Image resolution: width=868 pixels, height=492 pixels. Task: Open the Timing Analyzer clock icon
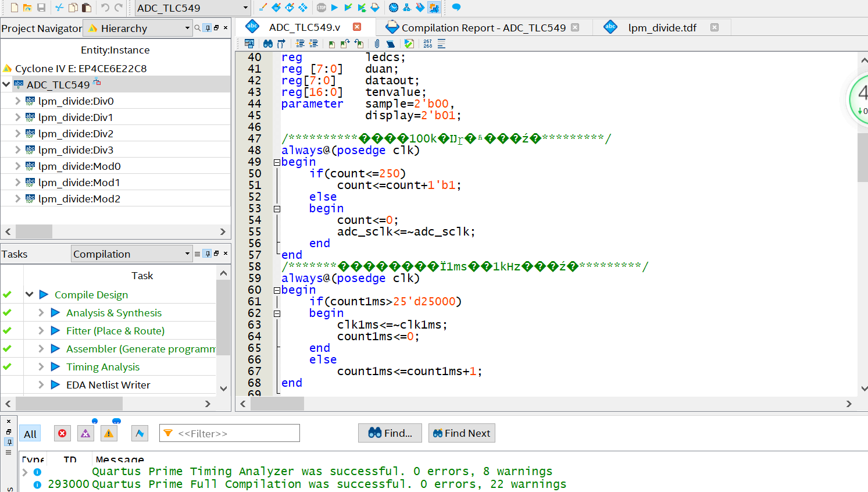[394, 8]
